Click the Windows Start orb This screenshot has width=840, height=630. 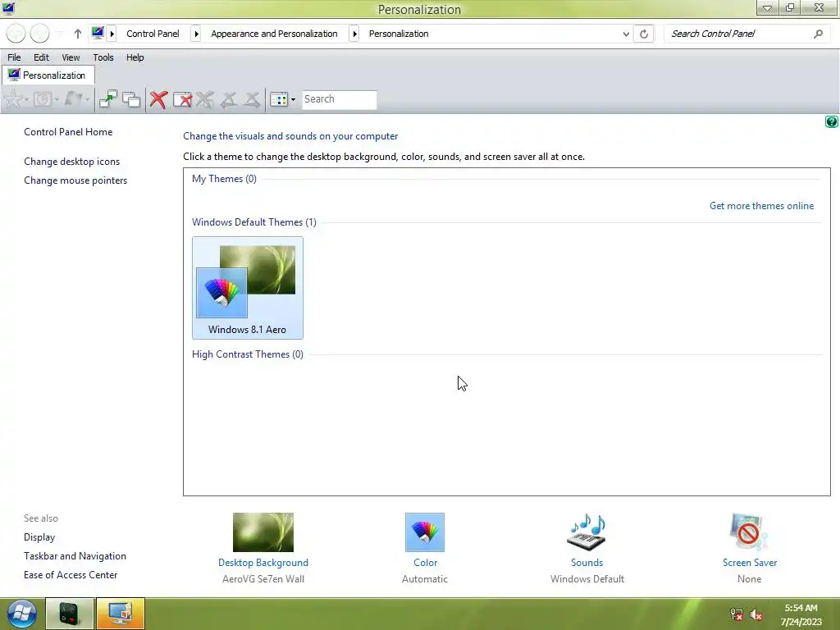coord(21,614)
